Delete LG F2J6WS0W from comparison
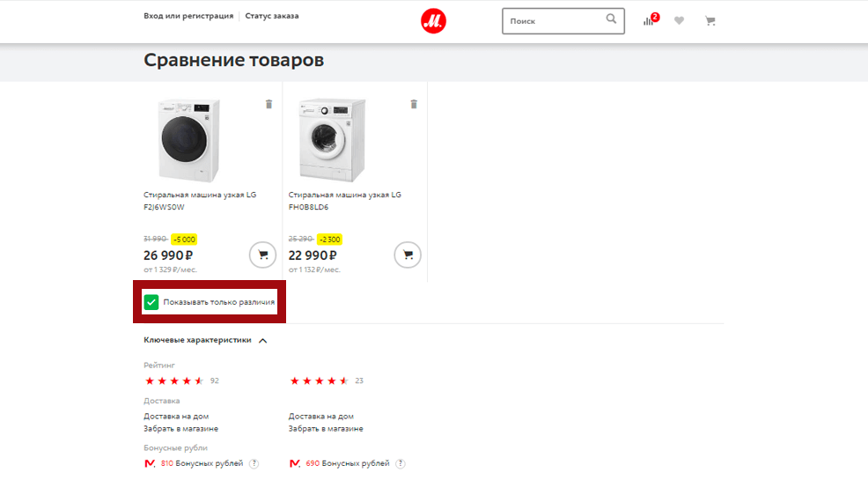Viewport: 868px width, 480px height. click(268, 104)
